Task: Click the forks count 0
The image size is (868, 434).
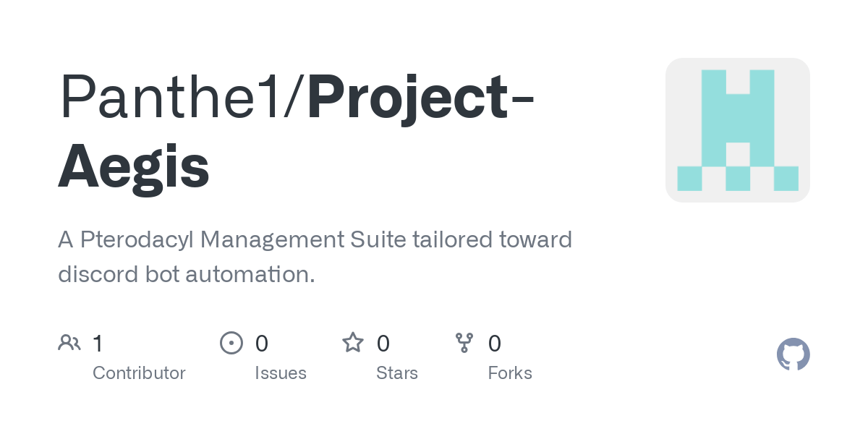Action: tap(495, 343)
